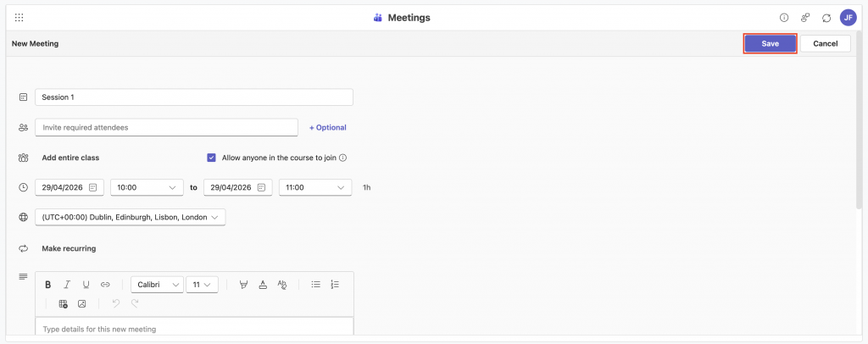Expand the 11:00 end time dropdown
The width and height of the screenshot is (868, 344).
coord(315,187)
